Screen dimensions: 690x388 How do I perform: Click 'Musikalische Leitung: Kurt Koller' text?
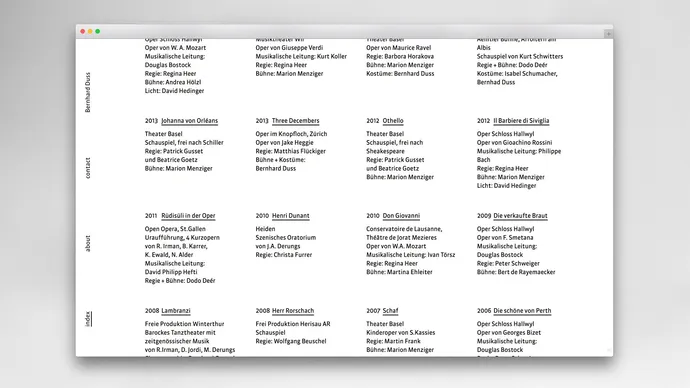pos(301,56)
